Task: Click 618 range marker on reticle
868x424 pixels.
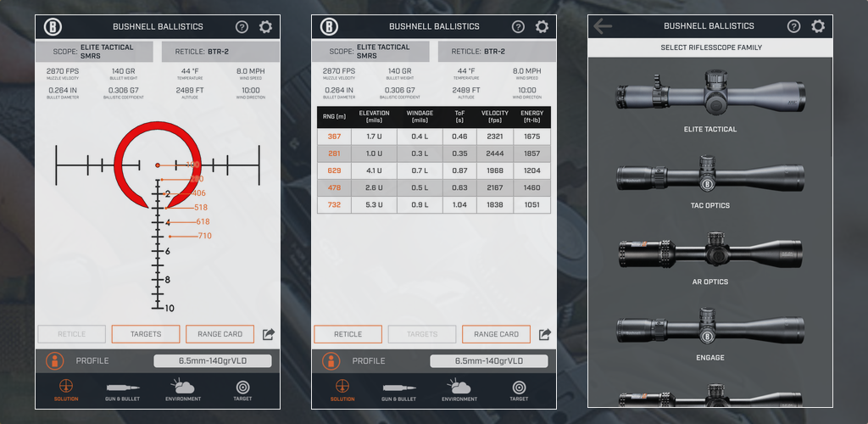Action: (x=203, y=222)
